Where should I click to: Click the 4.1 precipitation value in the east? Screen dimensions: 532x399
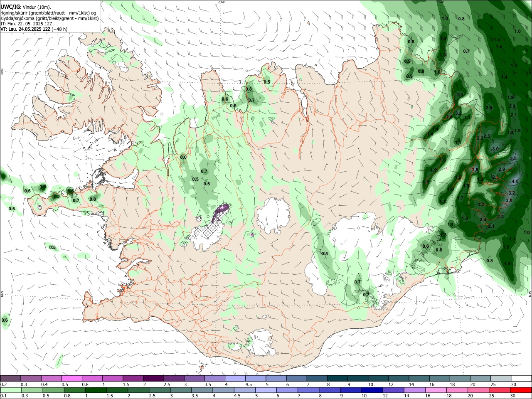pyautogui.click(x=515, y=182)
